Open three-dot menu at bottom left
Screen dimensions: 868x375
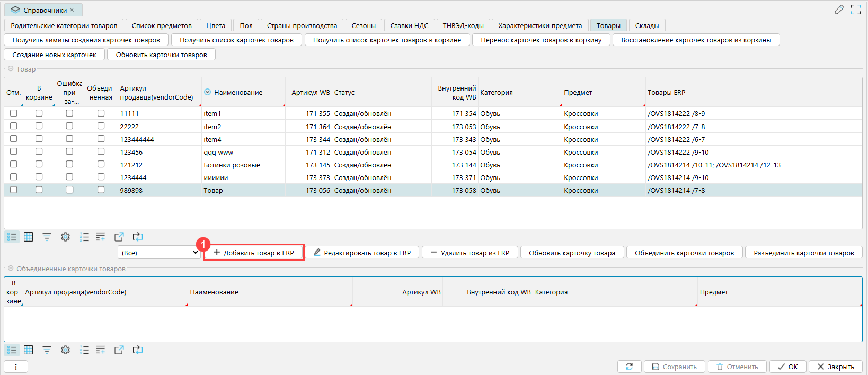tap(16, 367)
